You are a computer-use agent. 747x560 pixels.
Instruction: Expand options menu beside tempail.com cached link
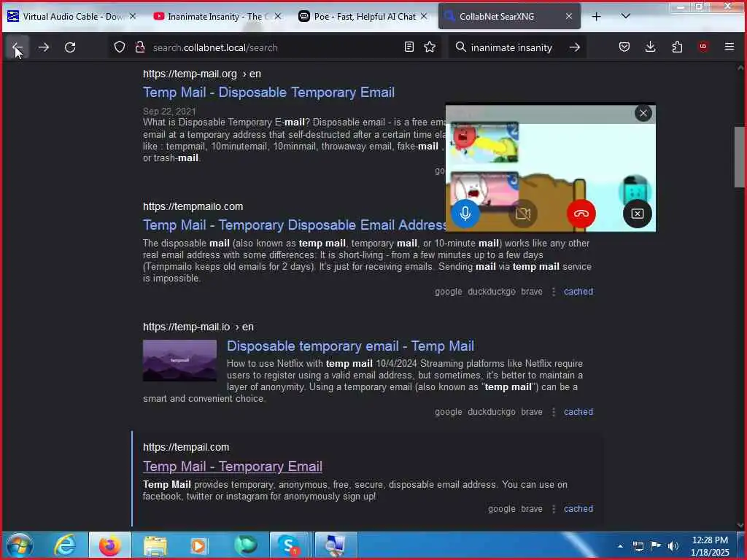[553, 509]
